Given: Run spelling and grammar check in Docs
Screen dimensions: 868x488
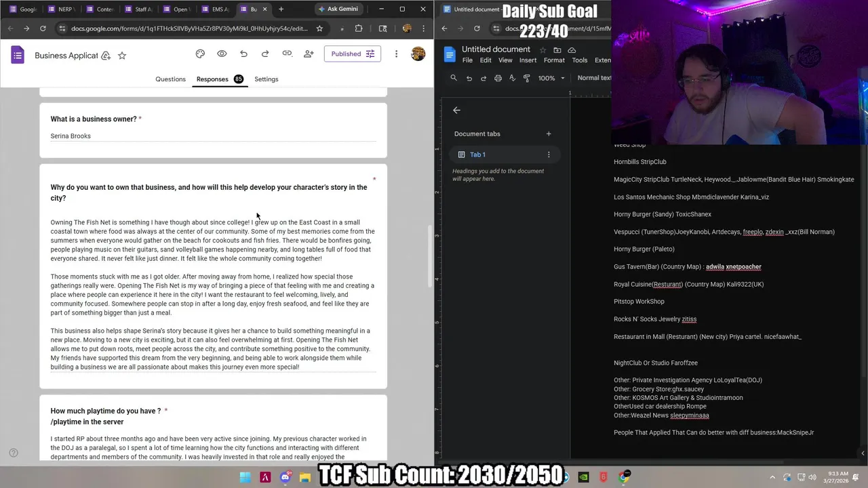Looking at the screenshot, I should pos(512,78).
